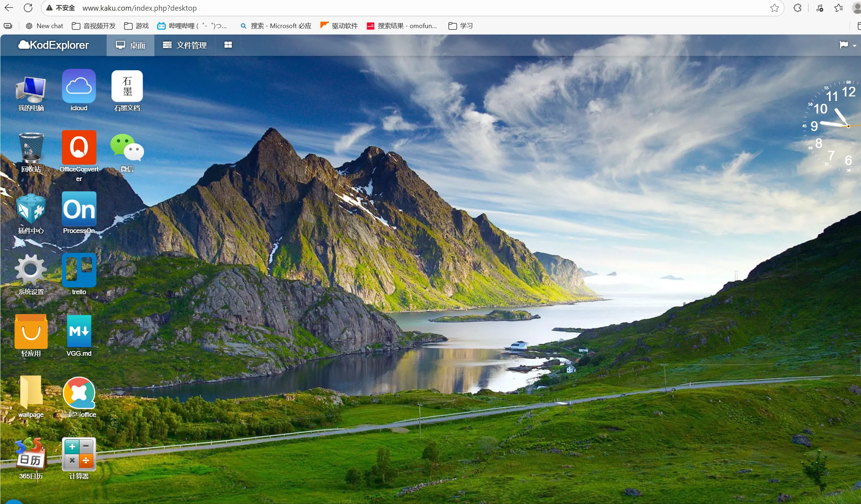Launch the 石墨文档 app icon
The width and height of the screenshot is (861, 504).
point(127,86)
